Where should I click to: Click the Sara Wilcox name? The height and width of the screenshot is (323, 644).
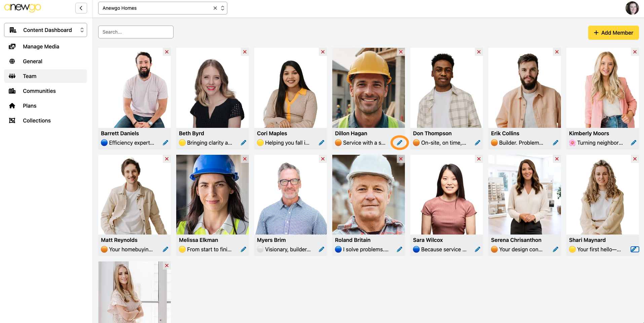pos(428,240)
